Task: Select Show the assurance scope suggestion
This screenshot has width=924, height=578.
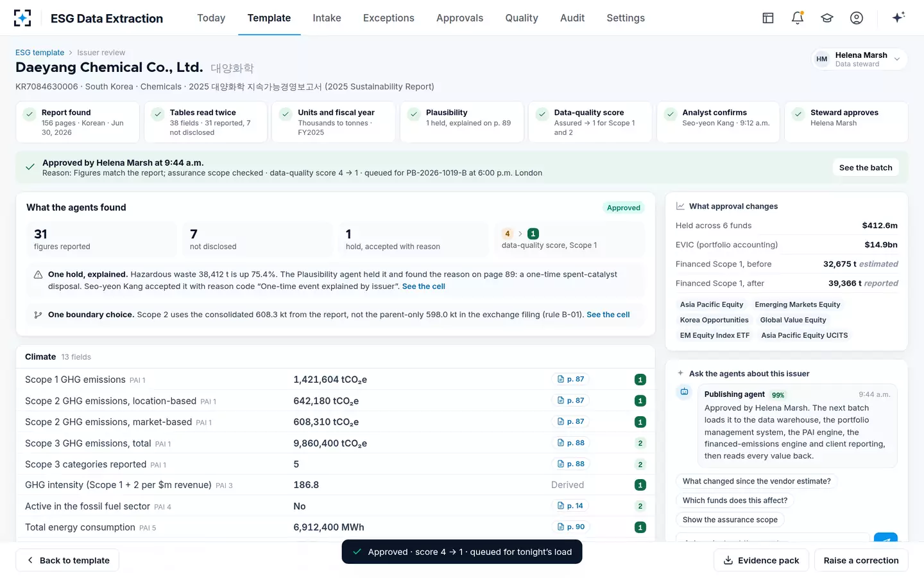Action: click(730, 520)
